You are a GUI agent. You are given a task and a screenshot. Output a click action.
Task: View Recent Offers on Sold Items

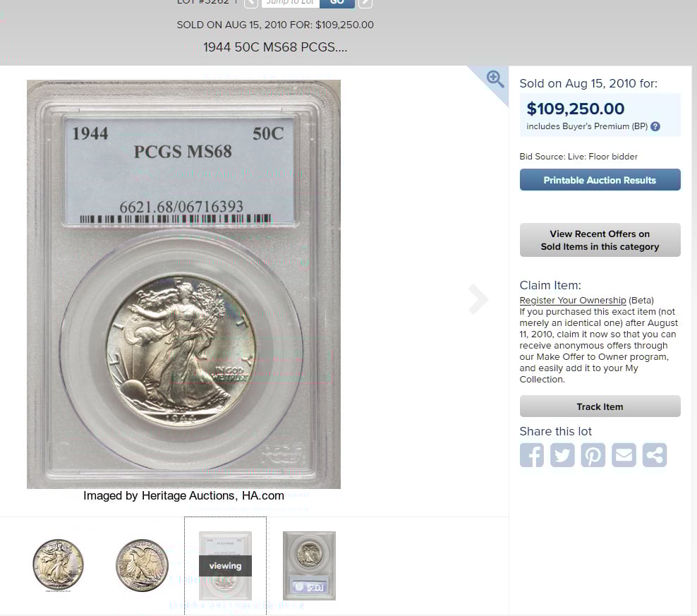[600, 240]
